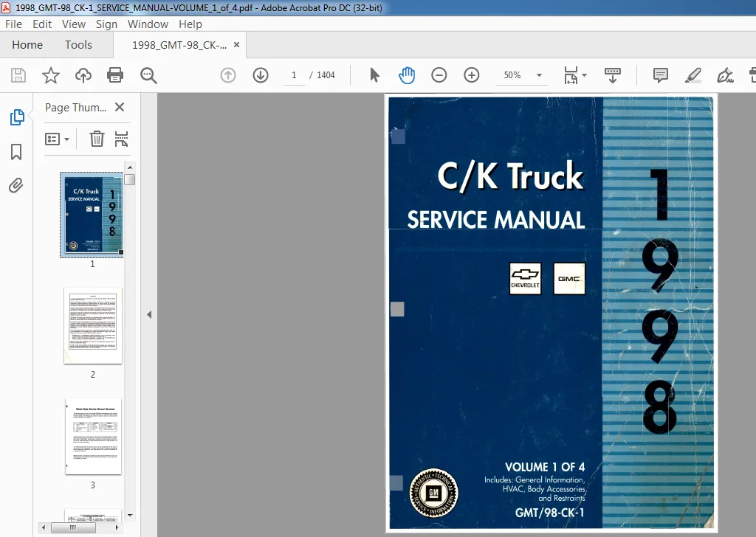Image resolution: width=756 pixels, height=537 pixels.
Task: Open the Window menu
Action: pos(148,24)
